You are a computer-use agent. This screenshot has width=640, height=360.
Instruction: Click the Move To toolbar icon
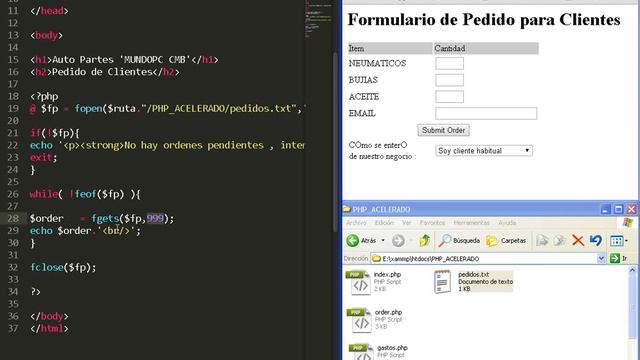[x=542, y=240]
